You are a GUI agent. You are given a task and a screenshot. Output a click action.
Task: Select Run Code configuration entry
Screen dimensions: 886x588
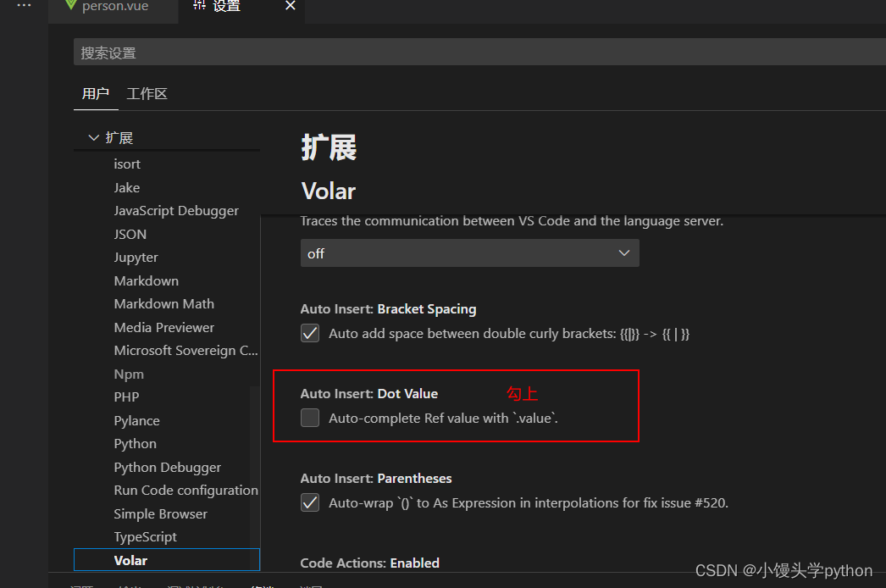(x=186, y=491)
